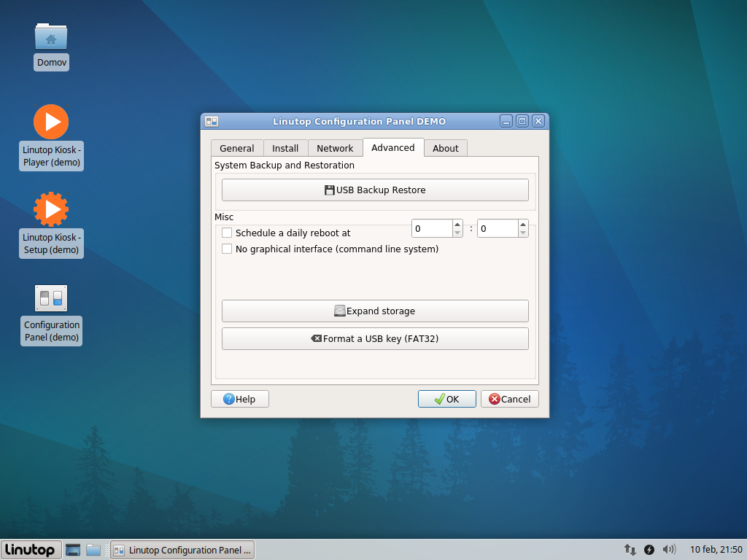Switch to the Install tab
The image size is (747, 560).
coord(285,148)
